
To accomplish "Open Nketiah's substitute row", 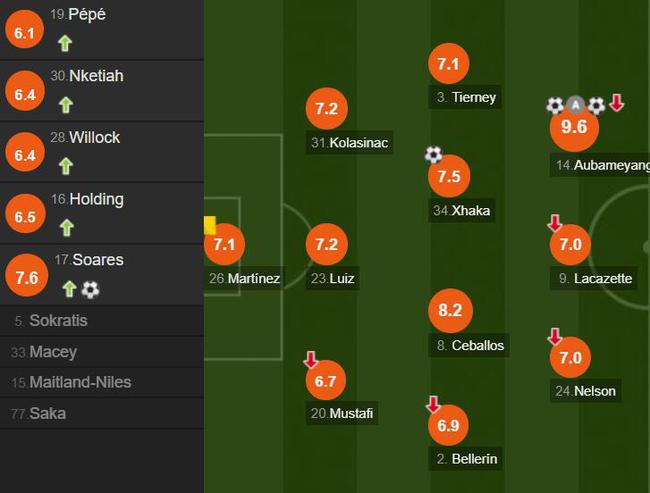I will pyautogui.click(x=102, y=91).
